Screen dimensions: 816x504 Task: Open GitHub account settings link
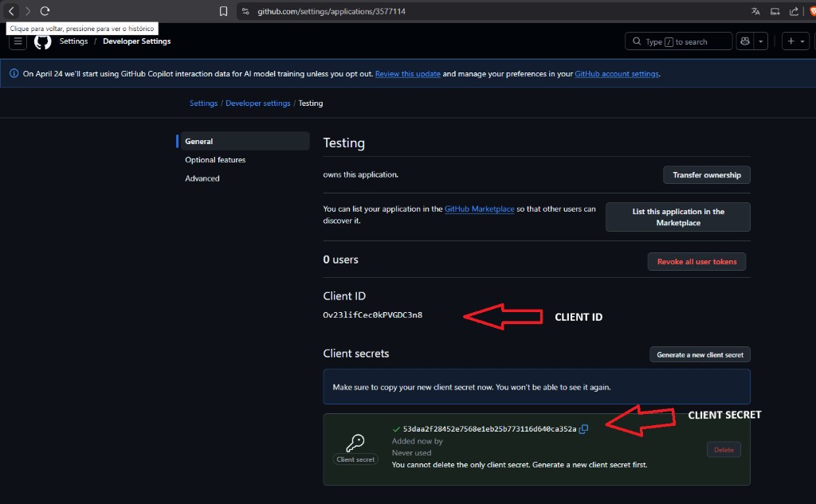tap(617, 74)
